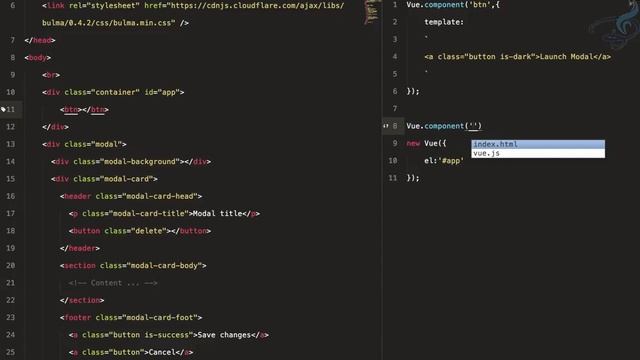Click the Launch Modal anchor line in the JS pane
This screenshot has width=640, height=360.
[518, 57]
